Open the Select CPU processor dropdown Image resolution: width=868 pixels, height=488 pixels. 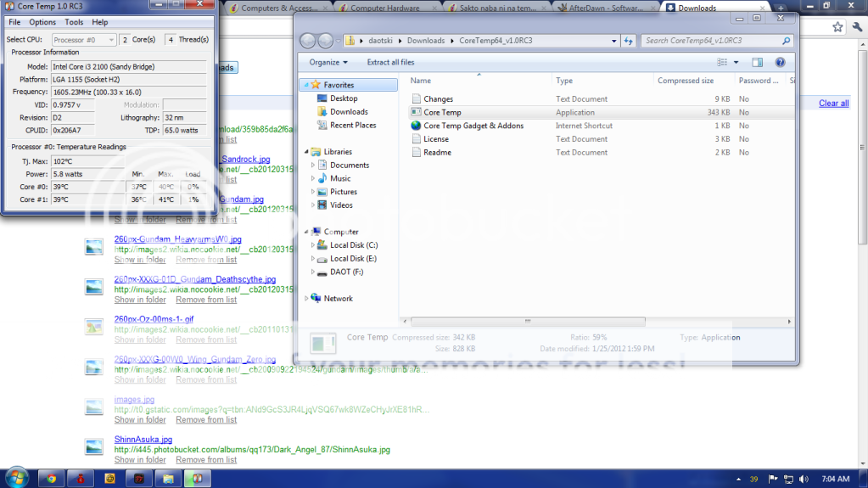click(84, 40)
